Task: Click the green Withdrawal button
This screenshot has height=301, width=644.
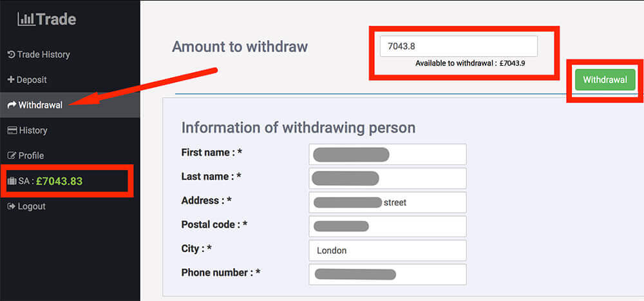Action: [x=605, y=80]
